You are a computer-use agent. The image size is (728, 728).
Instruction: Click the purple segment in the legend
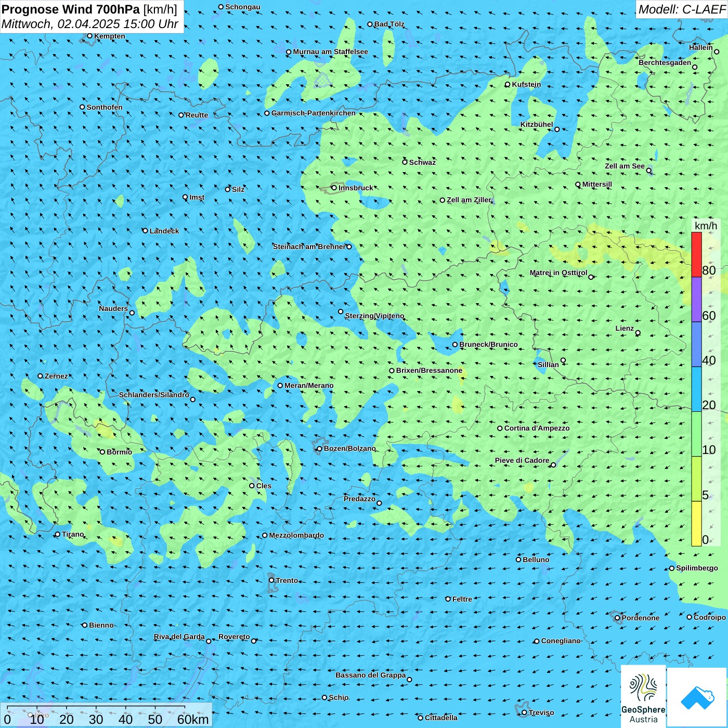pyautogui.click(x=696, y=300)
